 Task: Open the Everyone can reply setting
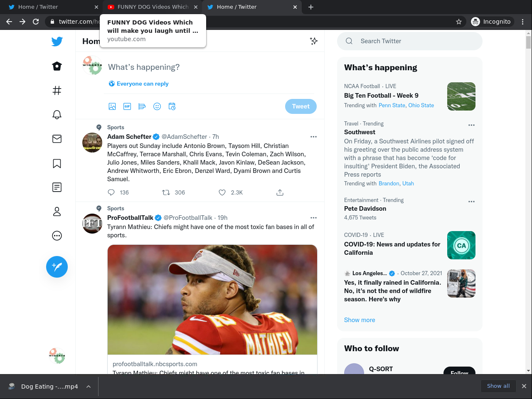pos(138,84)
